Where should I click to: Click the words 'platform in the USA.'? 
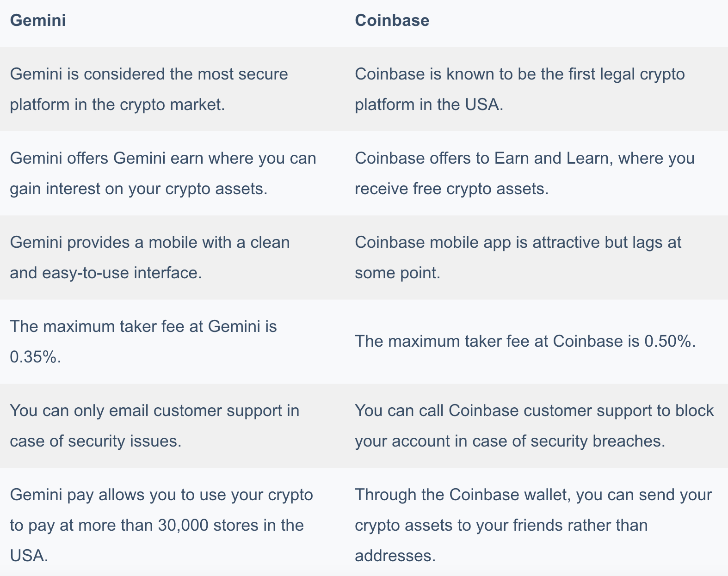(x=429, y=104)
